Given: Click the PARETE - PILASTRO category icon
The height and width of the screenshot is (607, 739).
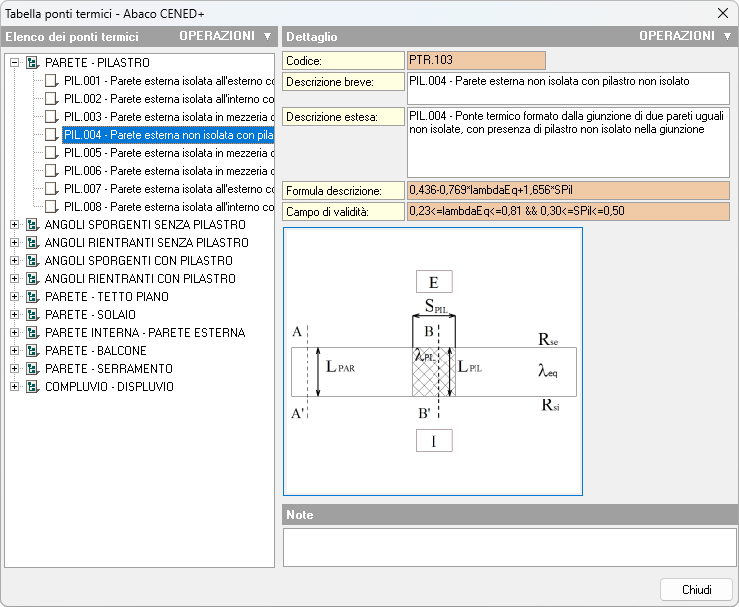Looking at the screenshot, I should [x=32, y=63].
